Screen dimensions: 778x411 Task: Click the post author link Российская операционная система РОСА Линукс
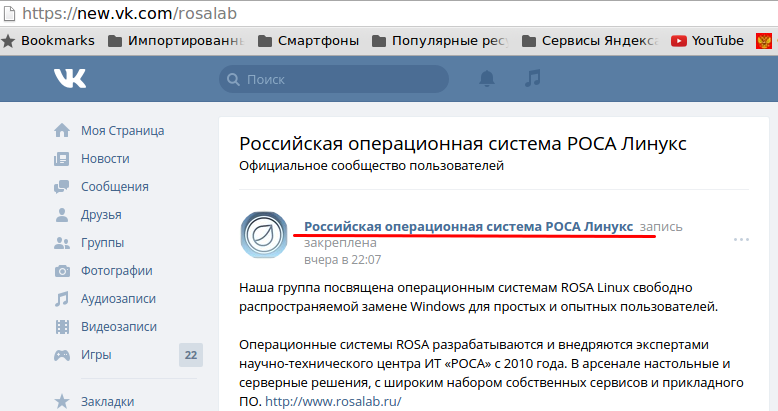pyautogui.click(x=468, y=227)
